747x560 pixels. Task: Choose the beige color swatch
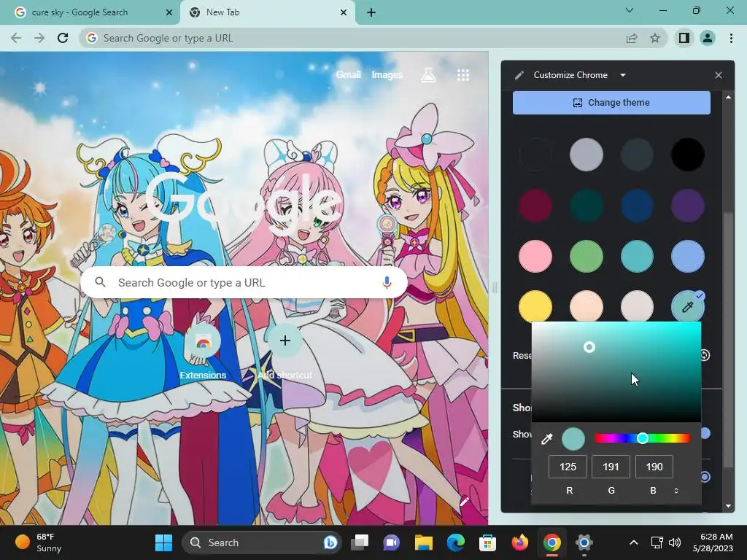click(637, 306)
